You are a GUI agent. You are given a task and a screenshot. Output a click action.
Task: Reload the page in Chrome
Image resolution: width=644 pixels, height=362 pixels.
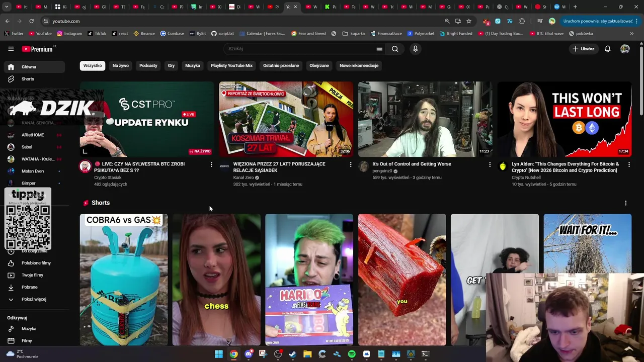click(31, 21)
